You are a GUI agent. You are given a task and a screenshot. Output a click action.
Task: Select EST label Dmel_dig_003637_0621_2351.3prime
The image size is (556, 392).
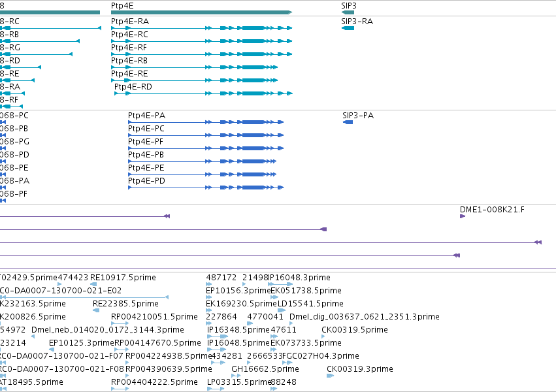tap(365, 317)
